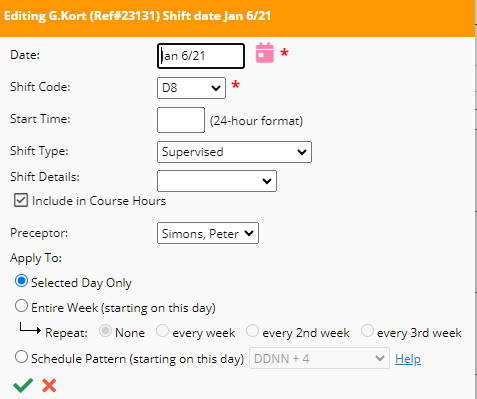Choose Entire Week starting on this day

tap(21, 306)
